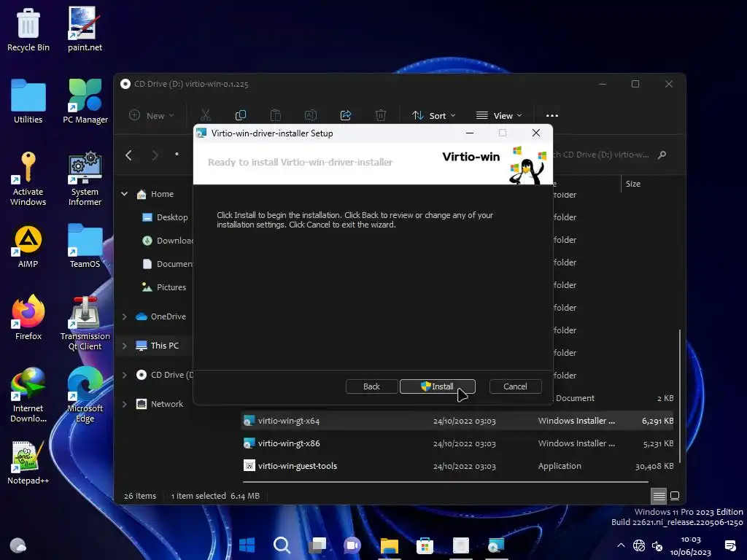Select Desktop in navigation pane
The width and height of the screenshot is (747, 560).
[166, 217]
